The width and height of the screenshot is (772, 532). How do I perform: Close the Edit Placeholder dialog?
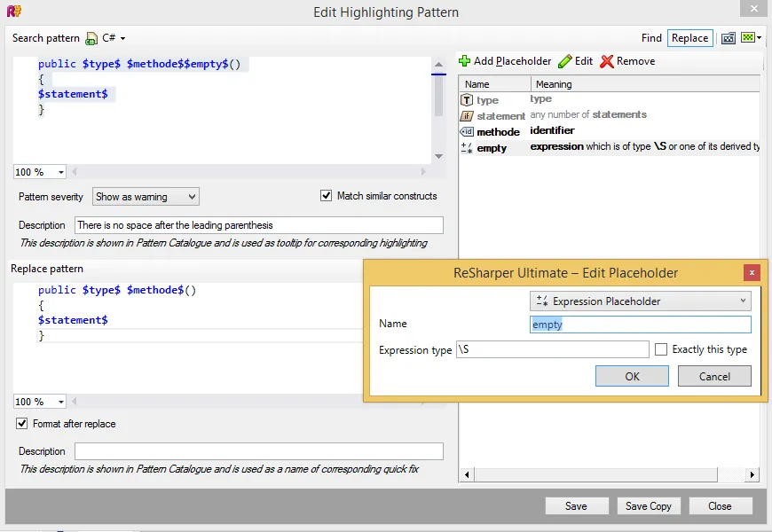point(752,272)
